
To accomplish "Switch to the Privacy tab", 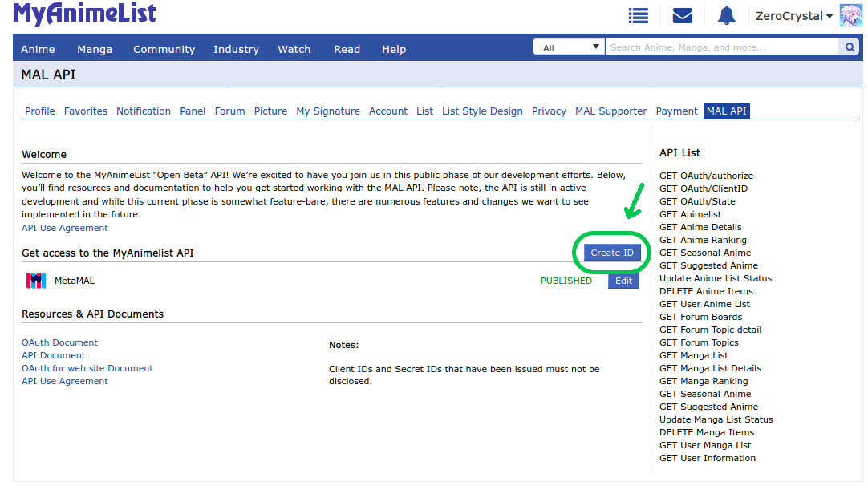I will (x=549, y=111).
